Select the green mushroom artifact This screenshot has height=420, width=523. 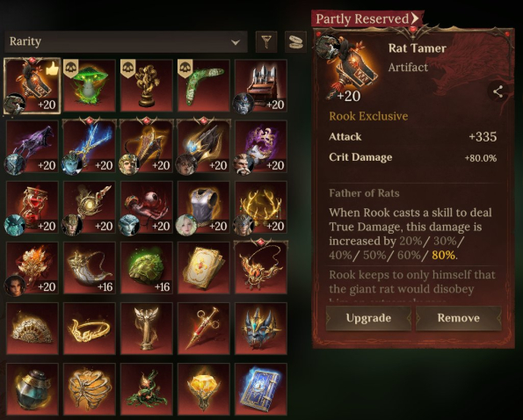pos(90,85)
